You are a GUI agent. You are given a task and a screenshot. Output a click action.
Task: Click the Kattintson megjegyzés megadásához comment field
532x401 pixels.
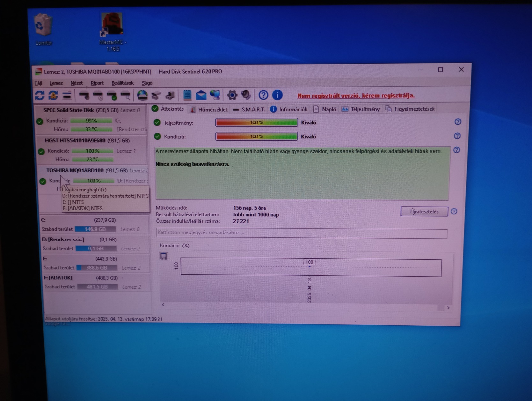pos(302,233)
